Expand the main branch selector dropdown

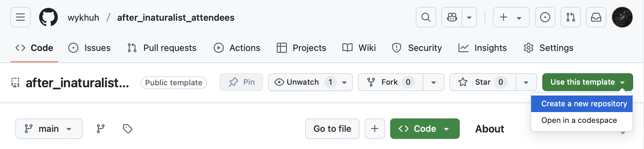tap(49, 129)
